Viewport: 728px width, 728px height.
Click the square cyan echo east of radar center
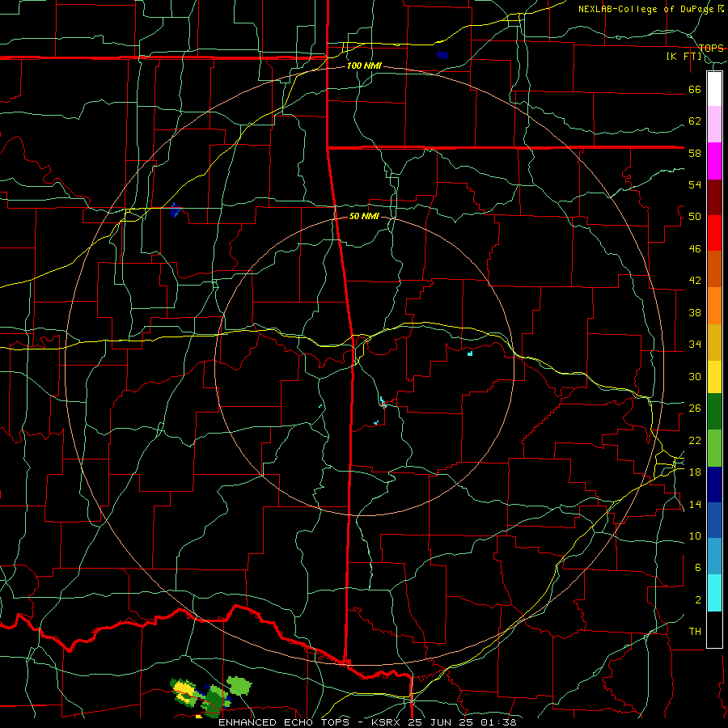pos(470,353)
